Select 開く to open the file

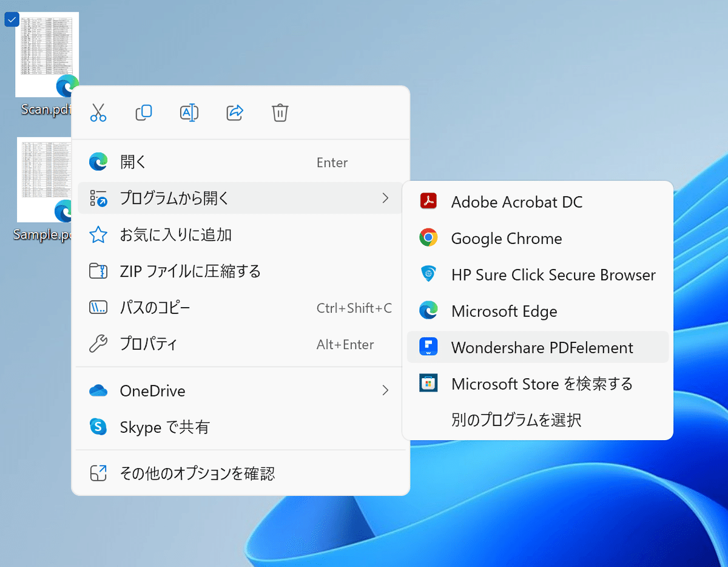coord(241,162)
